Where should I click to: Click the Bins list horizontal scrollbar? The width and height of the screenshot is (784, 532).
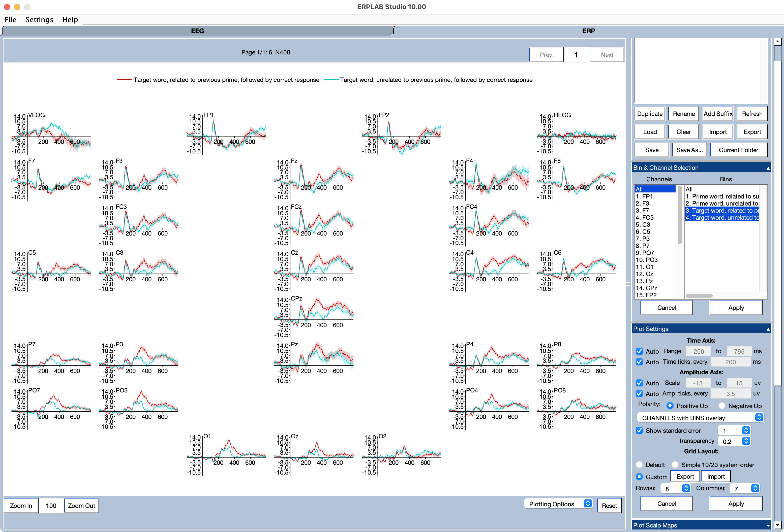(x=699, y=296)
